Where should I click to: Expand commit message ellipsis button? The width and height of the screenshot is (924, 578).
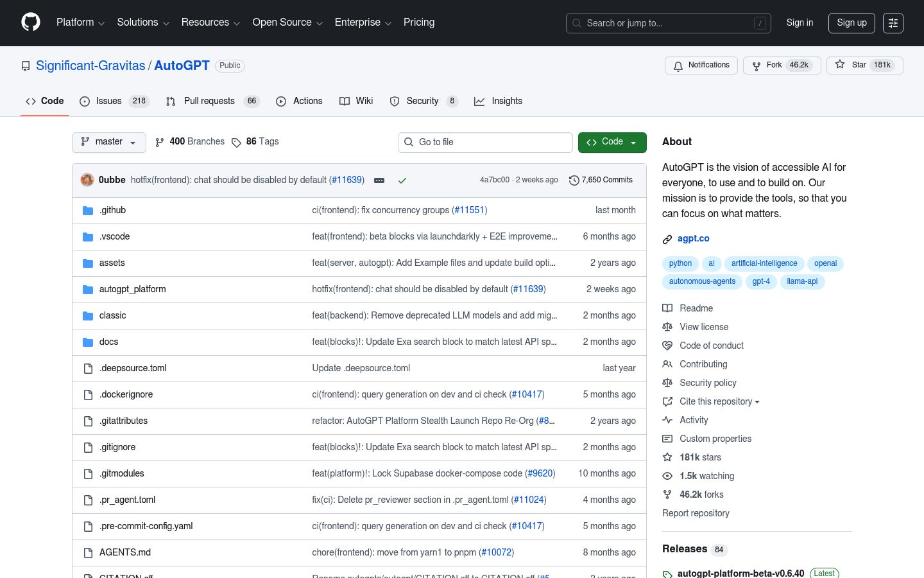coord(379,180)
